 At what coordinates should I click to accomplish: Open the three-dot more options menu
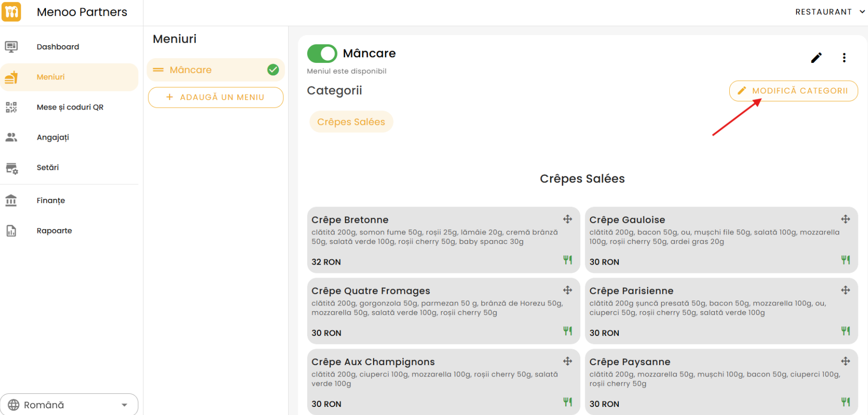coord(844,58)
